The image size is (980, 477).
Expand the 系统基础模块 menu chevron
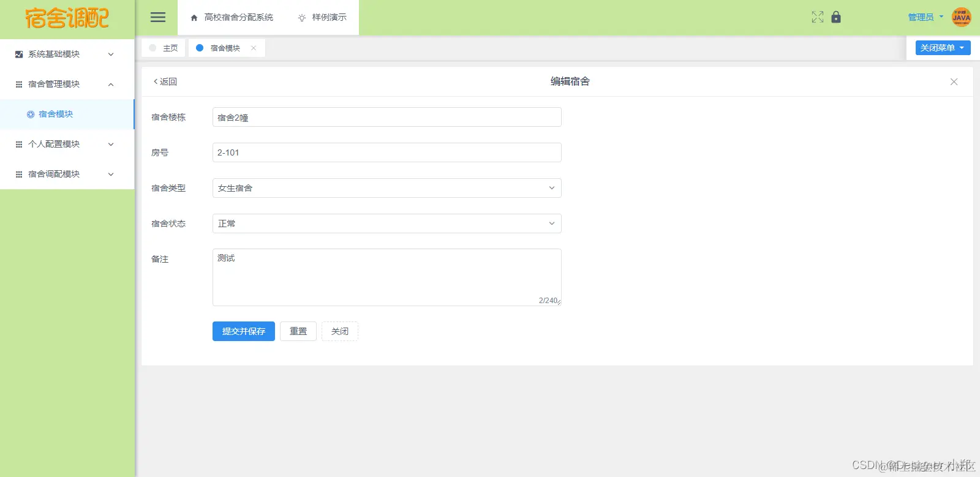(111, 54)
